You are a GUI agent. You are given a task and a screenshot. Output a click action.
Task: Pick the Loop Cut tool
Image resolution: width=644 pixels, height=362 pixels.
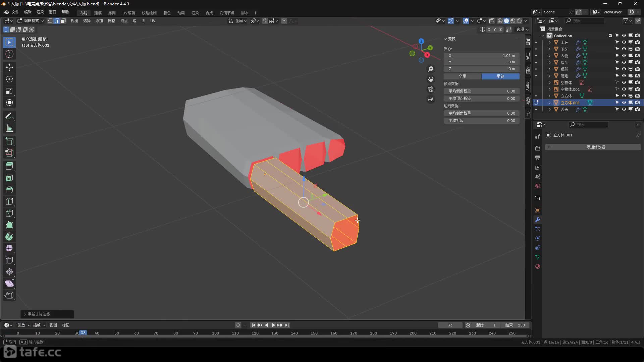(x=9, y=201)
